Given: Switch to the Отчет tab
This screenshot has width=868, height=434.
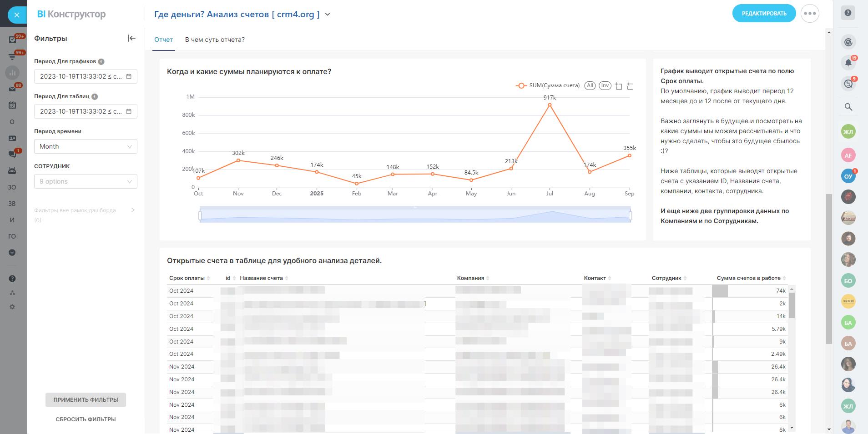Looking at the screenshot, I should pyautogui.click(x=163, y=40).
